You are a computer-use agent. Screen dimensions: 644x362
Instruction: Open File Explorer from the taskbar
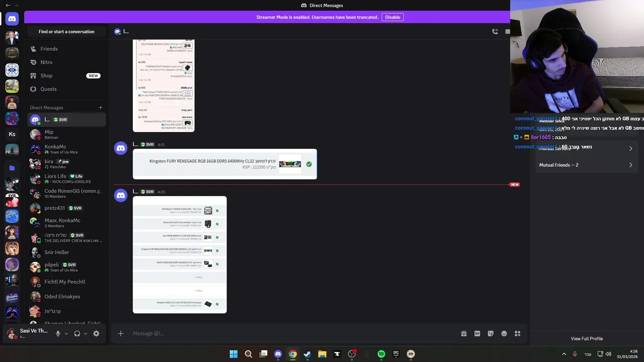[x=322, y=354]
